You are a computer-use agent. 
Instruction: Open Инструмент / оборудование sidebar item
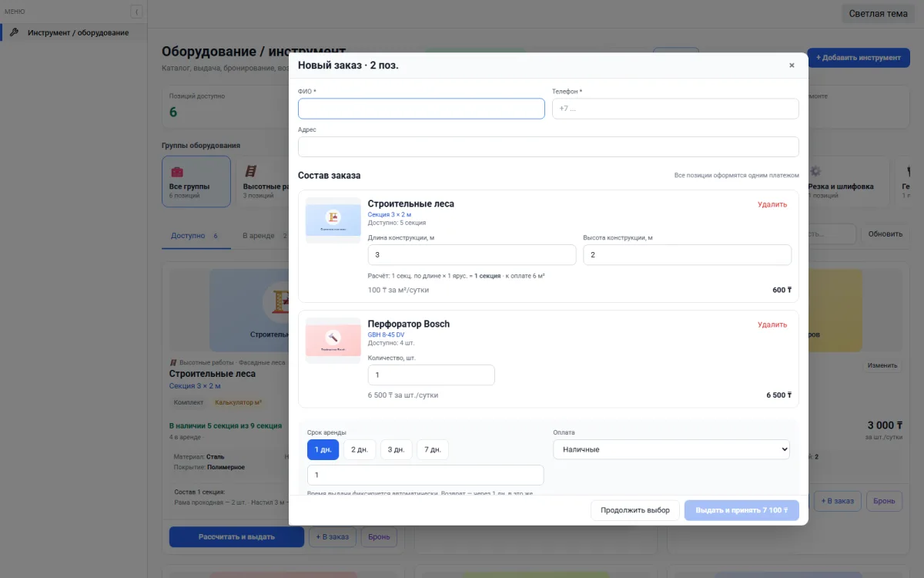[73, 32]
